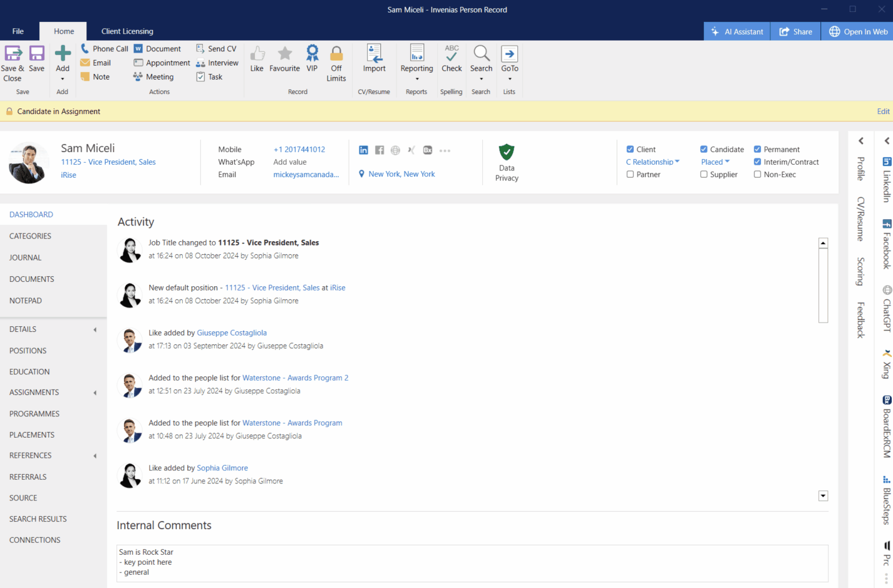Screen dimensions: 893x588
Task: Open the C Relationship dropdown
Action: coord(653,162)
